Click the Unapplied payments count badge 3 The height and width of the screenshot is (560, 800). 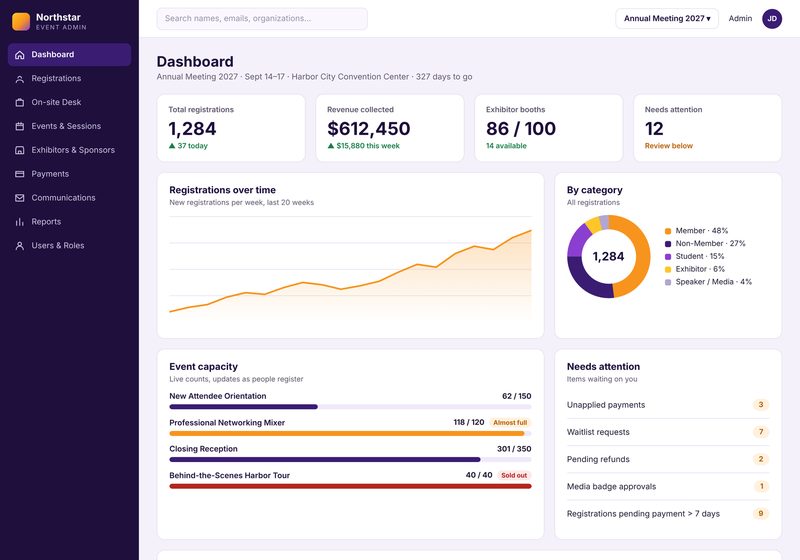pos(761,405)
